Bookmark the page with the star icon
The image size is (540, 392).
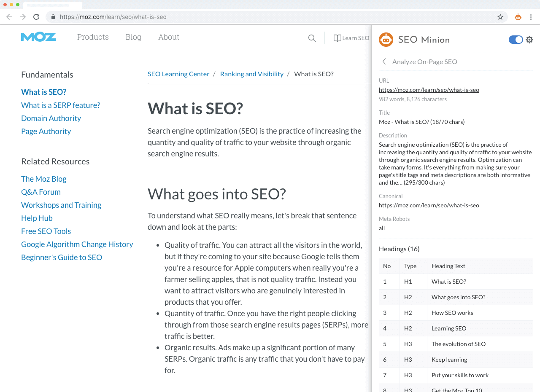pos(500,17)
